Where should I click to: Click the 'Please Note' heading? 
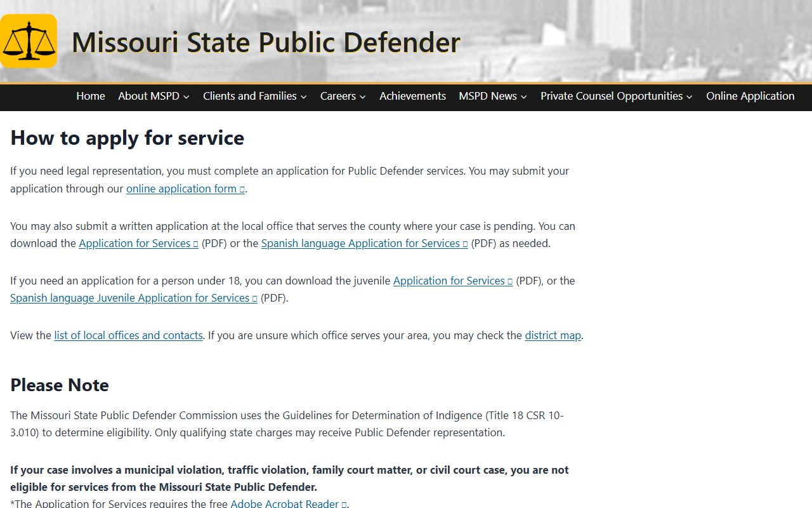(60, 385)
